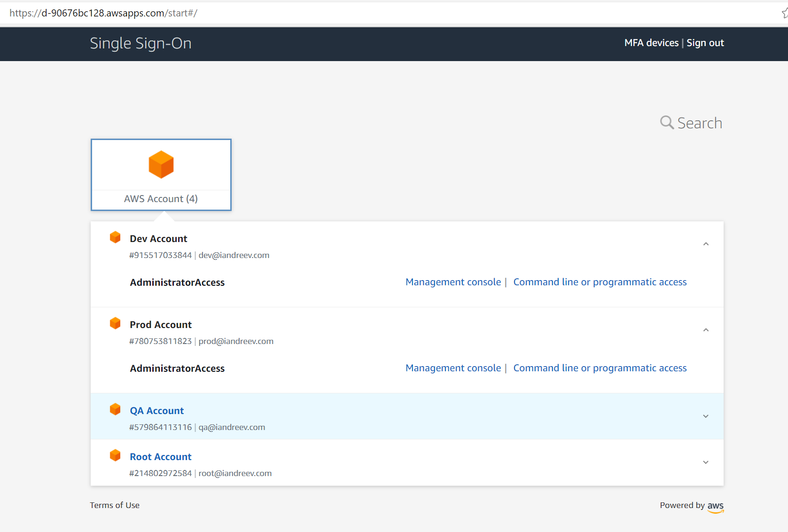Click the AWS logo in footer
Screen dimensions: 788x532
pos(716,507)
